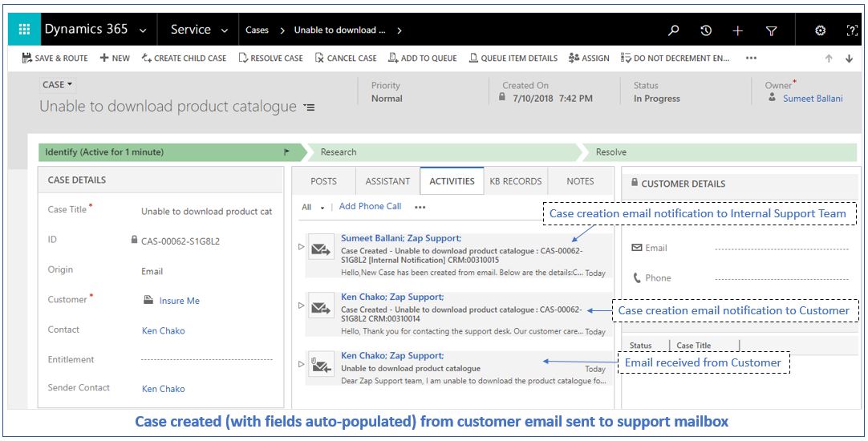Expand the CRM:00310014 customer notification email
The image size is (868, 441).
pyautogui.click(x=301, y=305)
